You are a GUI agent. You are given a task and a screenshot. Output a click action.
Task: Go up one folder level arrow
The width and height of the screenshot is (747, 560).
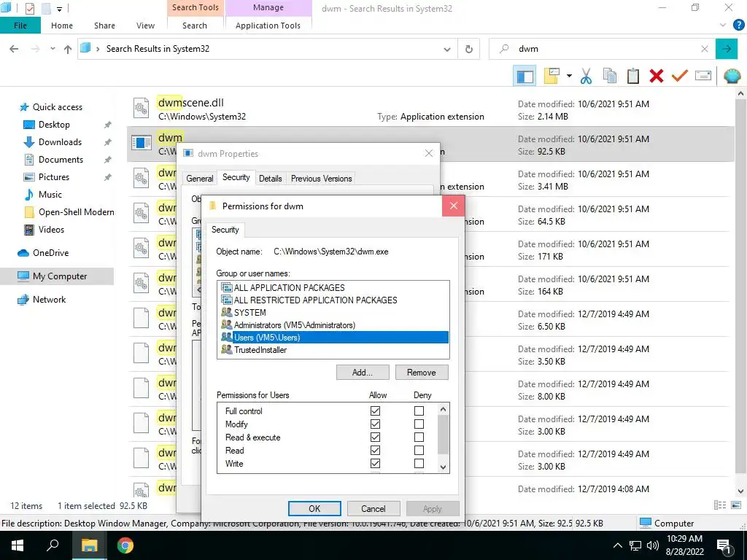click(68, 49)
